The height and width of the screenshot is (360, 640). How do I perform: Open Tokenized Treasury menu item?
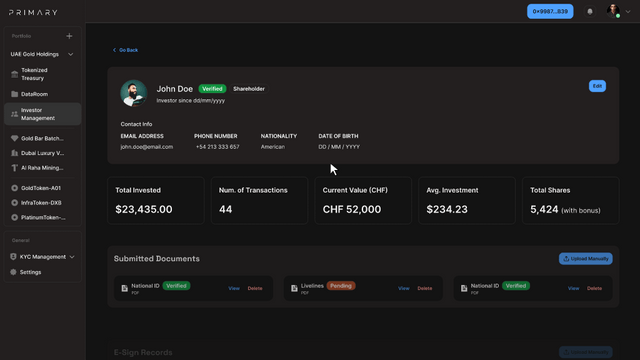click(42, 74)
